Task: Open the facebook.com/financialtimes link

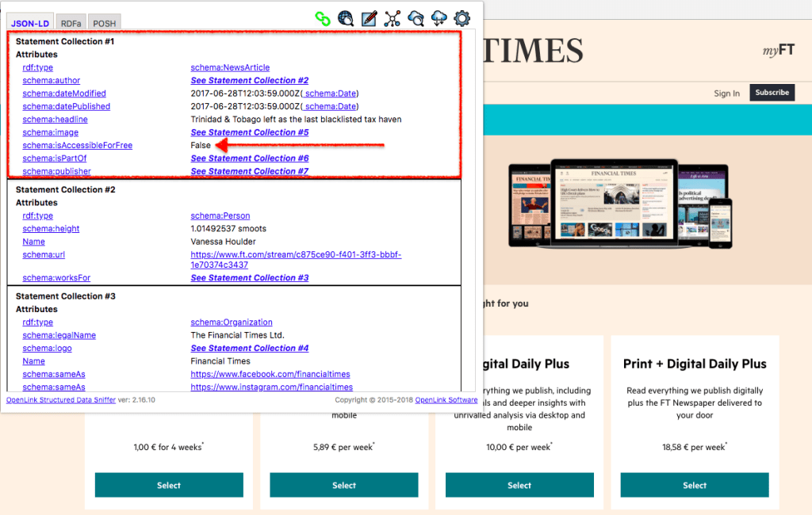Action: pyautogui.click(x=270, y=374)
